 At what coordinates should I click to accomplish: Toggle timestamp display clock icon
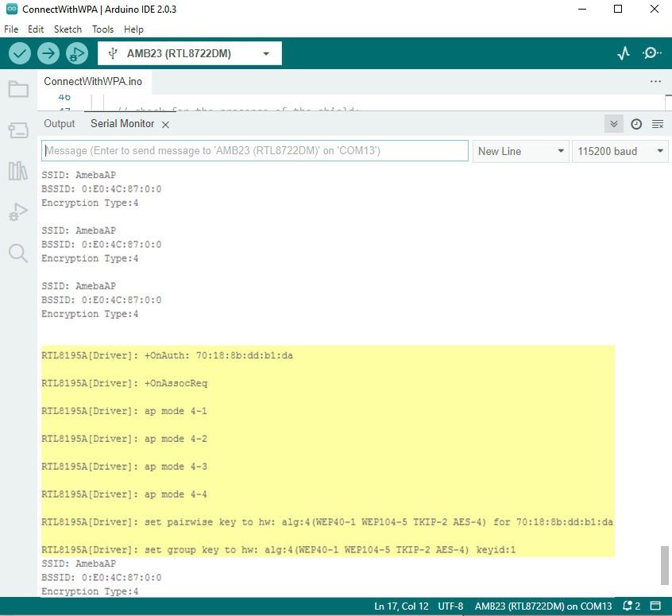click(x=636, y=124)
